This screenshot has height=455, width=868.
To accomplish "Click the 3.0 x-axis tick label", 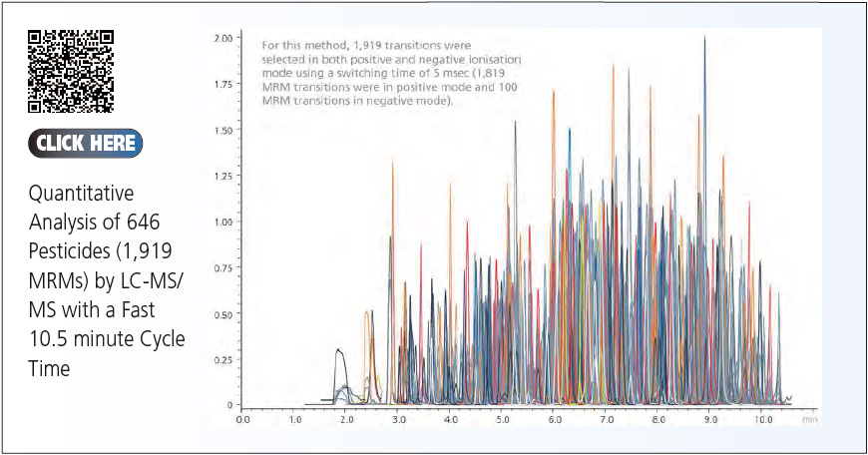I will (399, 419).
